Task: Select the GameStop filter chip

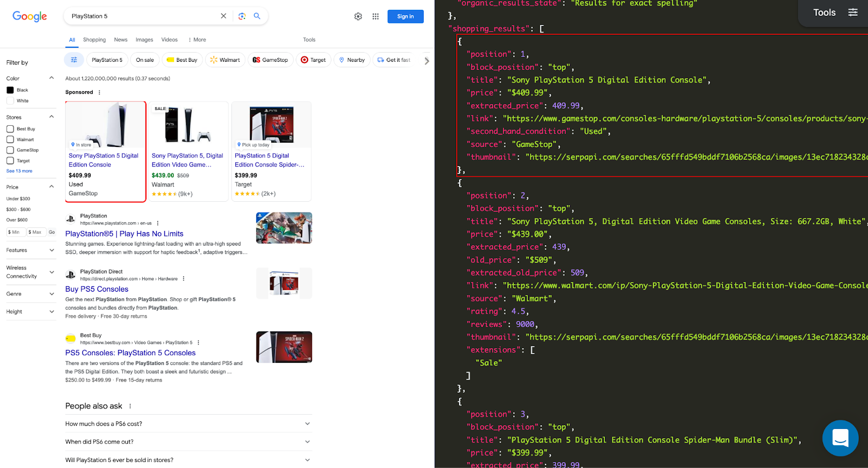Action: 270,60
